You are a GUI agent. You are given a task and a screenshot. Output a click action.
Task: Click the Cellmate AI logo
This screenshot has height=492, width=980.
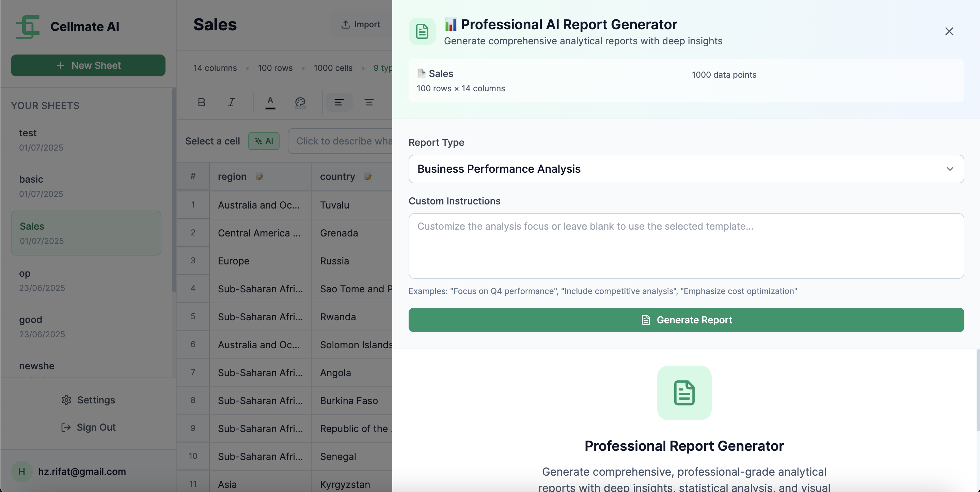click(28, 27)
